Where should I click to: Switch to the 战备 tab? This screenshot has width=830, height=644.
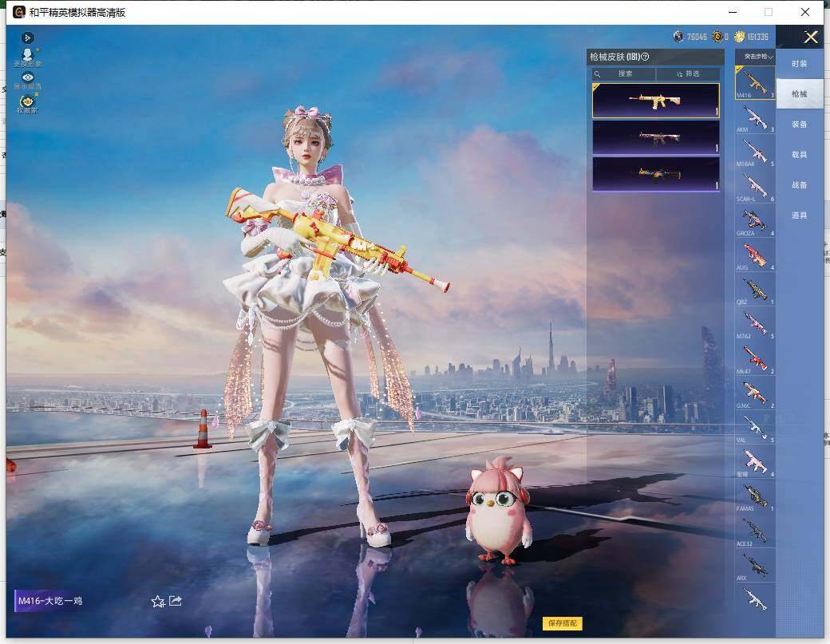(x=800, y=184)
